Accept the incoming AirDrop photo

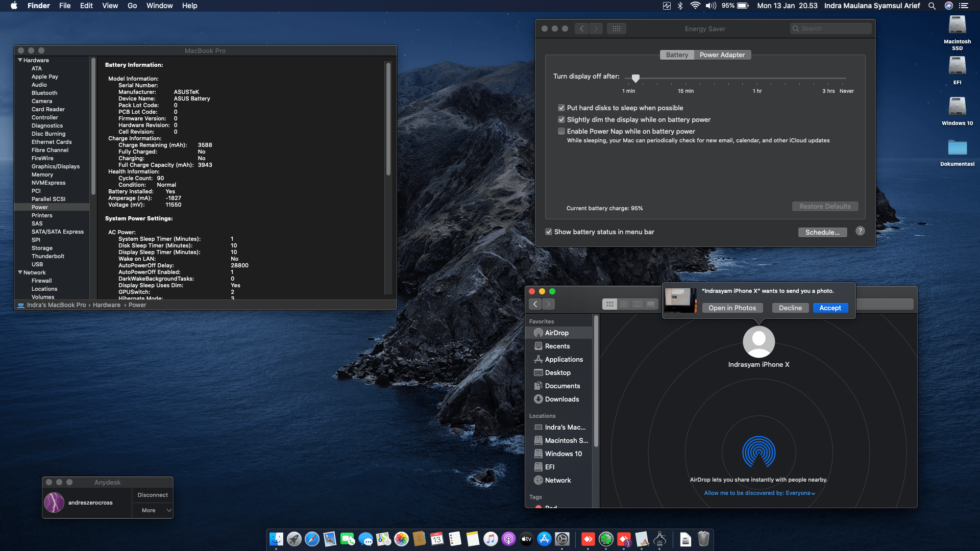[830, 308]
